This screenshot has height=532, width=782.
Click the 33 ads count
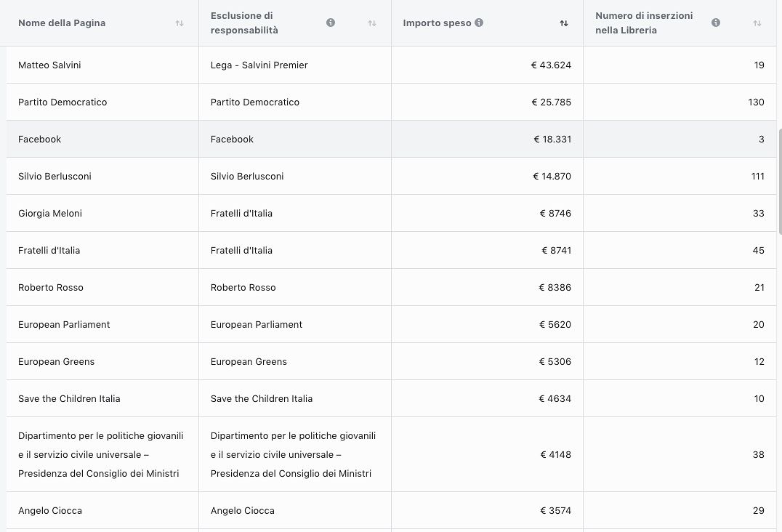point(758,214)
